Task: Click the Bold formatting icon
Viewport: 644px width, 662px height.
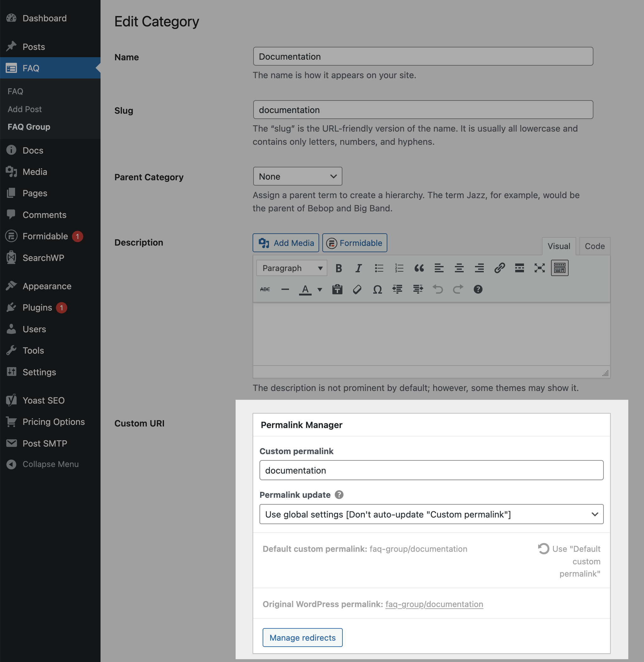Action: (339, 268)
